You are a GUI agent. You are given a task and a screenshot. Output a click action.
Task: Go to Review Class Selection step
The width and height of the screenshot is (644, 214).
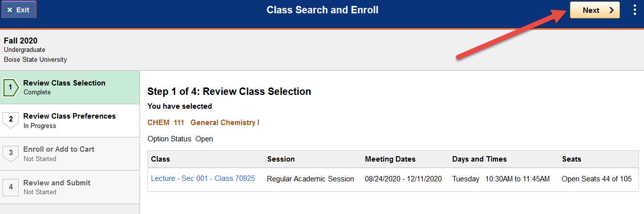(70, 87)
